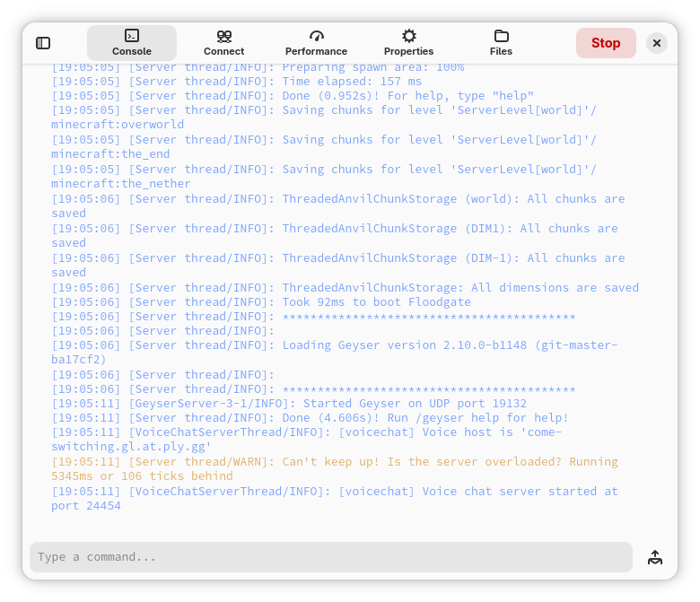Click the upload log icon beside command box
The height and width of the screenshot is (602, 700).
pos(655,557)
